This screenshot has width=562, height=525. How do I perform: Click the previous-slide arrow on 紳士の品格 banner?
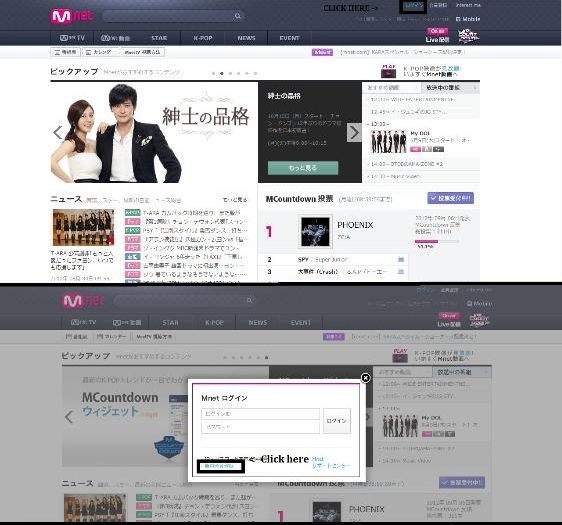[x=57, y=133]
